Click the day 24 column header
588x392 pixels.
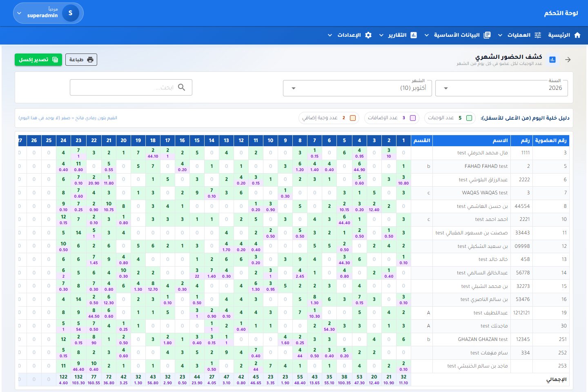63,140
